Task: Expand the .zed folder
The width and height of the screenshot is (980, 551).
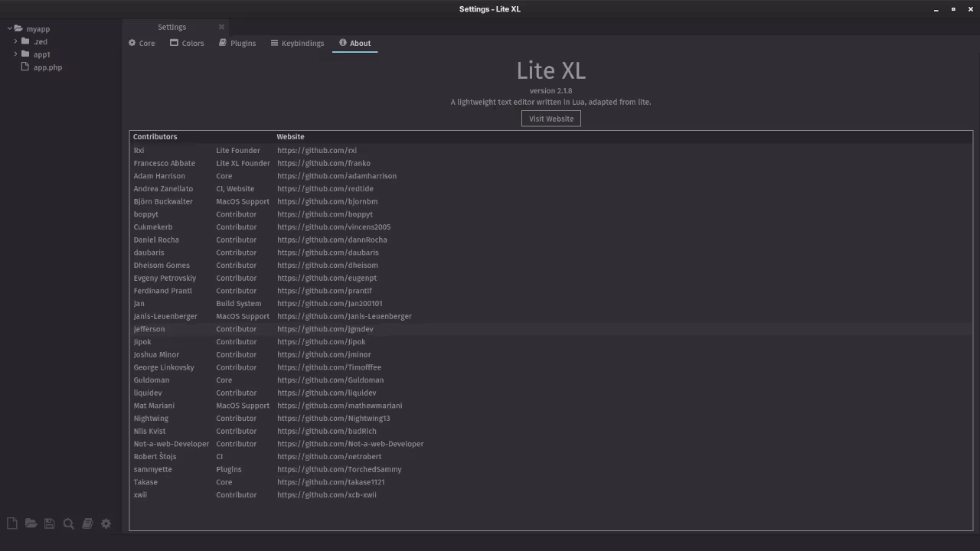Action: pos(15,41)
